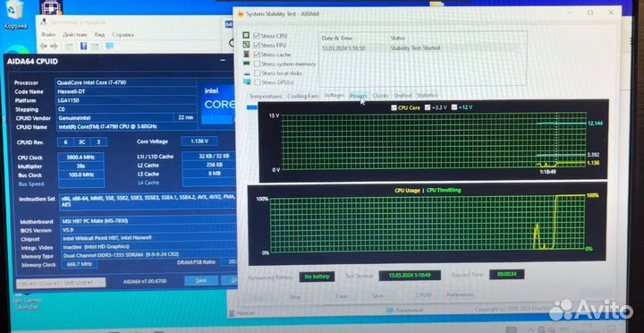Hide the CPU Core voltage line

pyautogui.click(x=394, y=107)
